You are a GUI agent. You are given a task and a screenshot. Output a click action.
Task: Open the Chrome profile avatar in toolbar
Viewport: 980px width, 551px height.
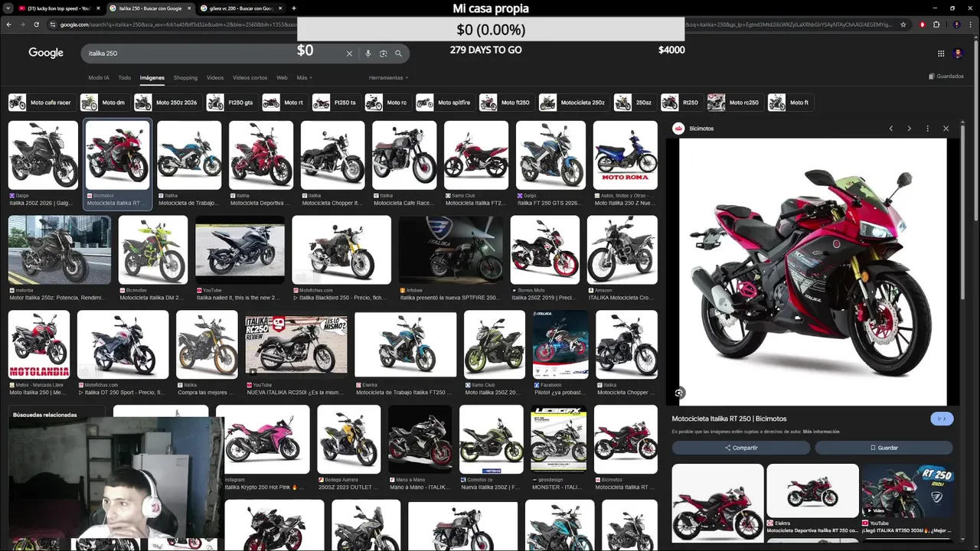click(956, 24)
